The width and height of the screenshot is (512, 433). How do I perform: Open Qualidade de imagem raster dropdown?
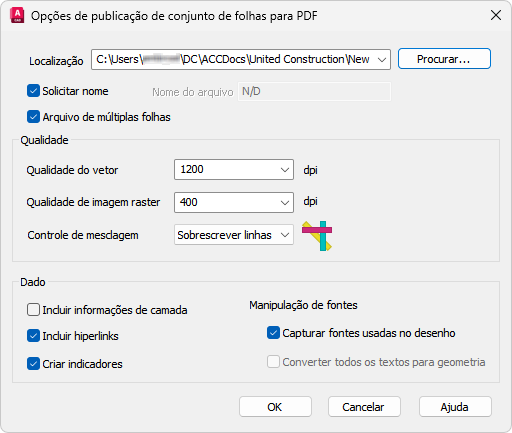pos(285,202)
